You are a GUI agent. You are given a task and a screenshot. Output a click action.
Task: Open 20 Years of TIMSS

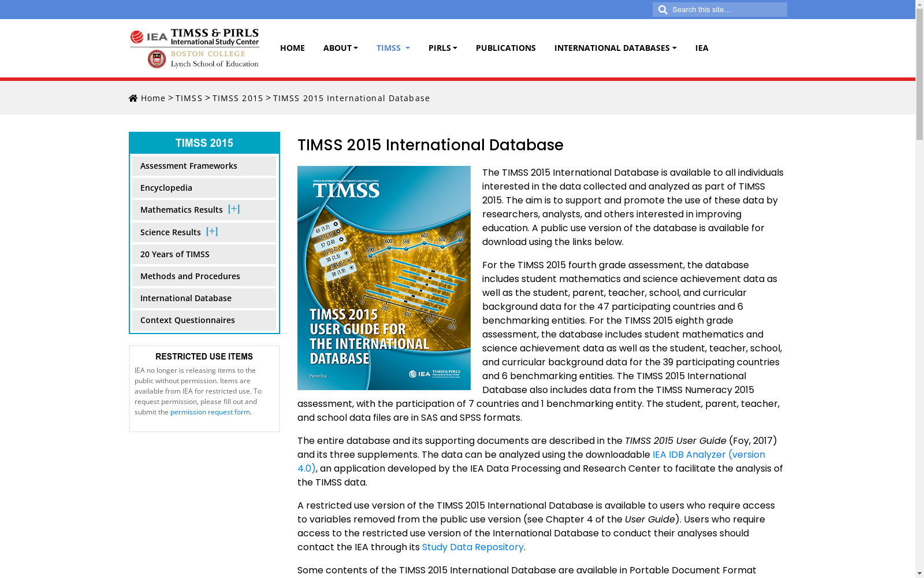204,254
